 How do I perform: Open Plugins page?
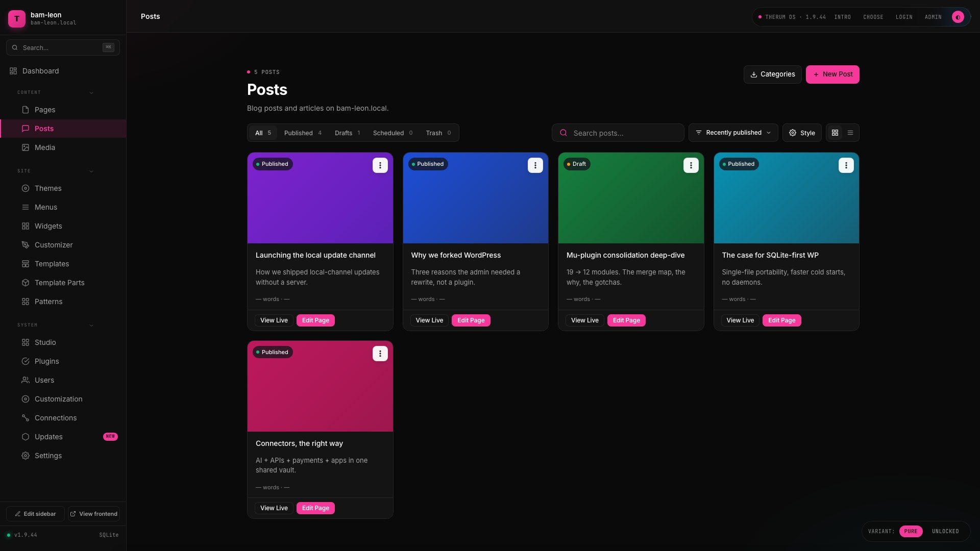[x=63, y=361]
